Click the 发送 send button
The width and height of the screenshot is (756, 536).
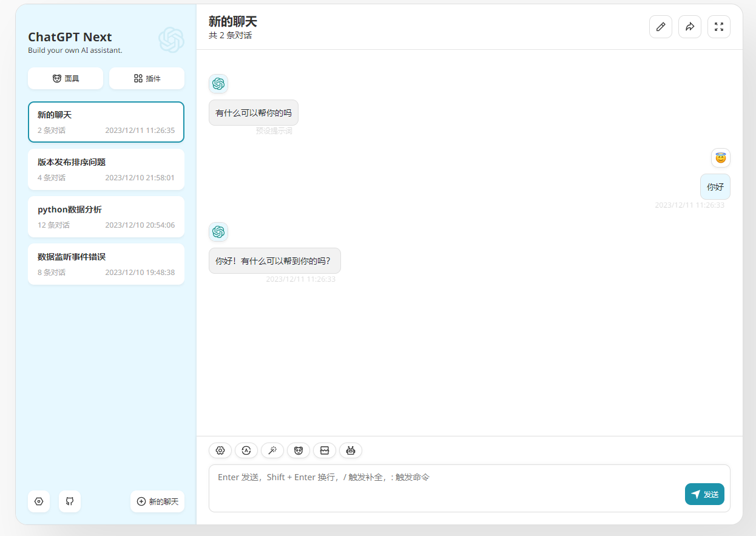click(704, 494)
